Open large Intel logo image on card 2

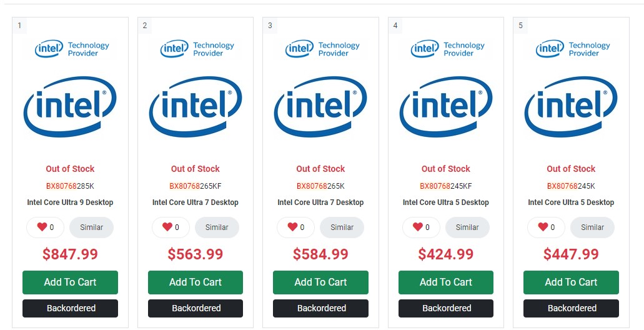(x=196, y=107)
